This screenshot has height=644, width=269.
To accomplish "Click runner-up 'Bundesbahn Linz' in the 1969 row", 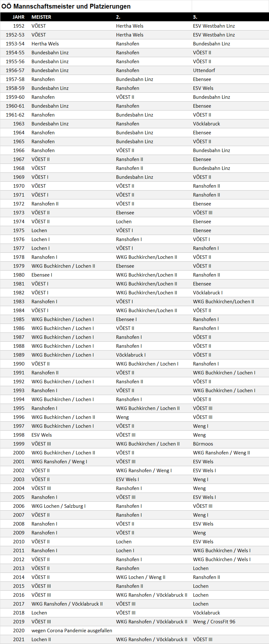I will [x=134, y=177].
